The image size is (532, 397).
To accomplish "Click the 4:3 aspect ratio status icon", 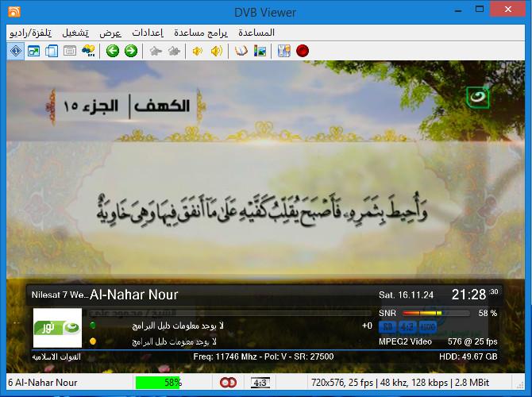I will tap(260, 383).
